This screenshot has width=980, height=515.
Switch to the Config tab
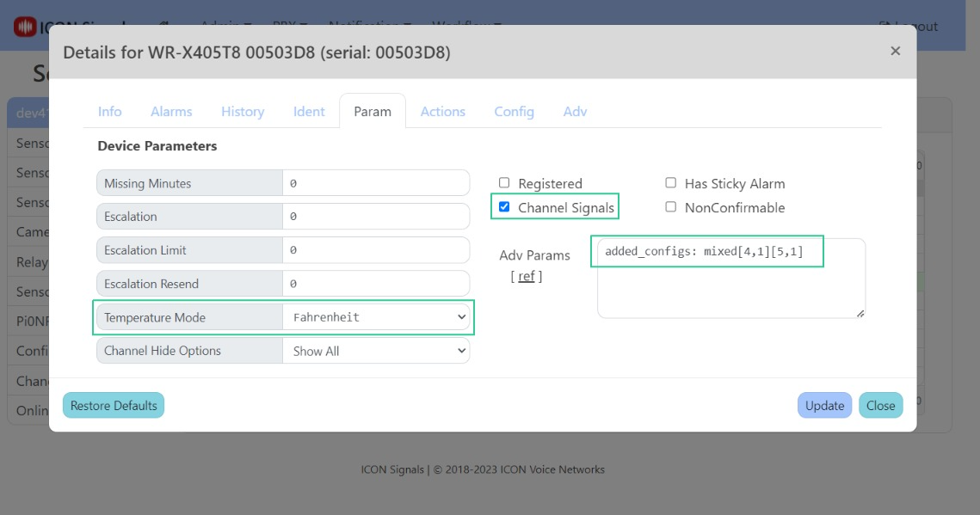514,111
